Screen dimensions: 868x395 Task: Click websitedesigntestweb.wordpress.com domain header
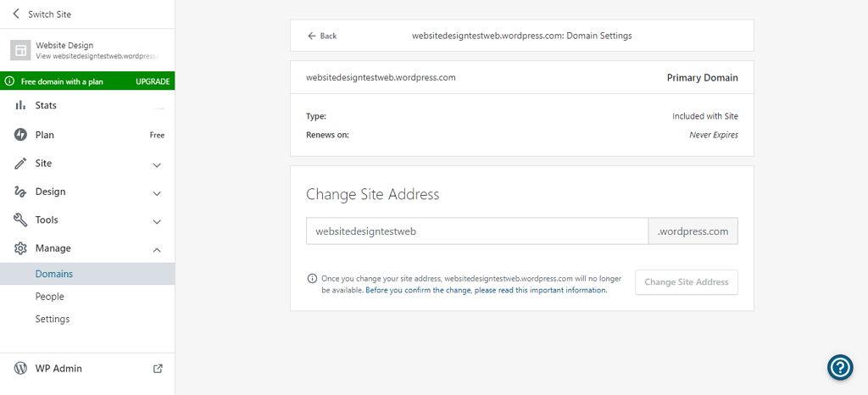[x=381, y=77]
